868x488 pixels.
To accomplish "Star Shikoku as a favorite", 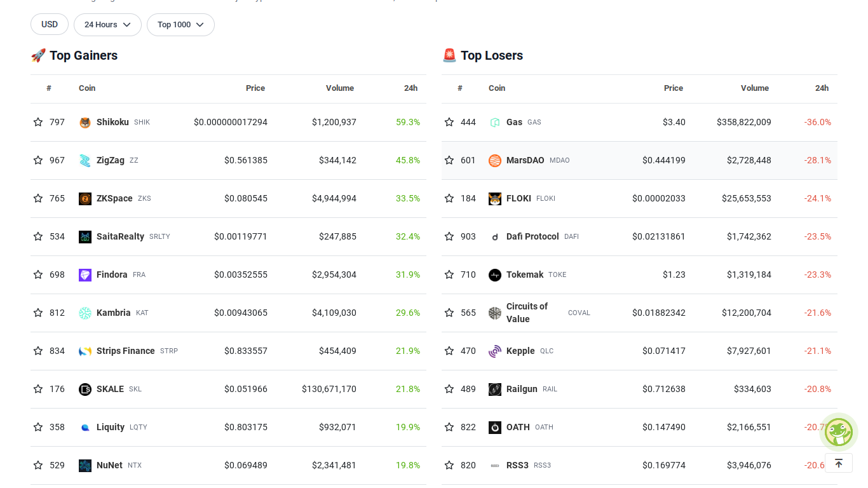I will [38, 122].
